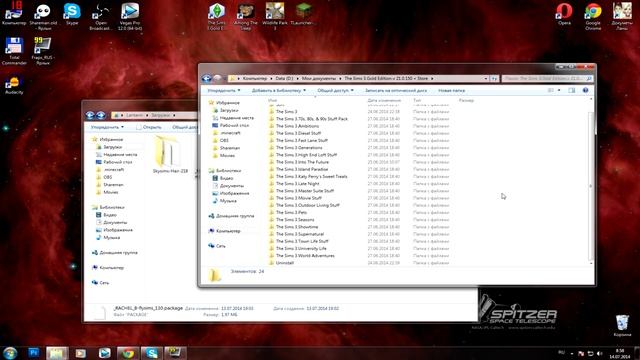Select folder The Sims 3 Pets
Viewport: 640px width, 360px height.
click(x=291, y=212)
